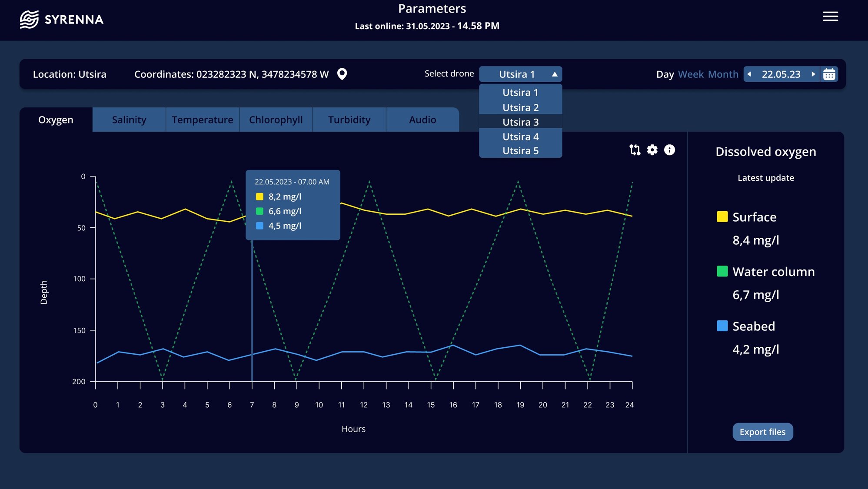Image resolution: width=868 pixels, height=489 pixels.
Task: Click the swap axes icon
Action: coord(635,150)
